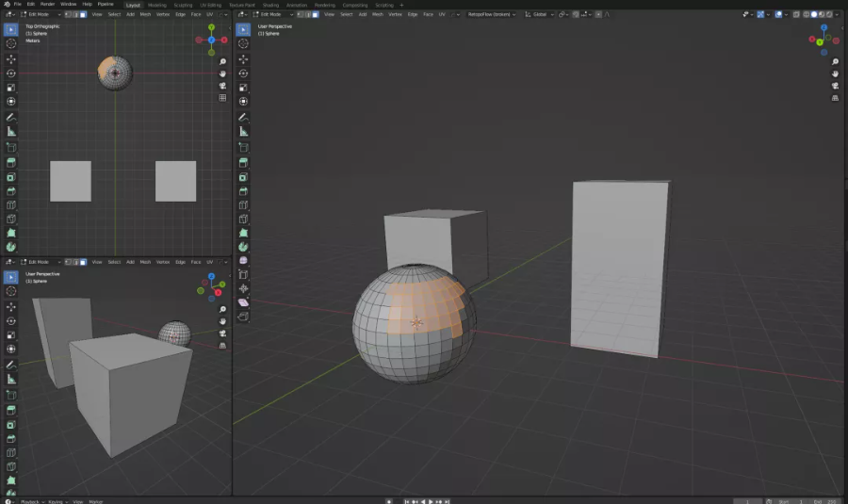Toggle X-ray display in main viewport header
The width and height of the screenshot is (848, 504).
pos(796,14)
